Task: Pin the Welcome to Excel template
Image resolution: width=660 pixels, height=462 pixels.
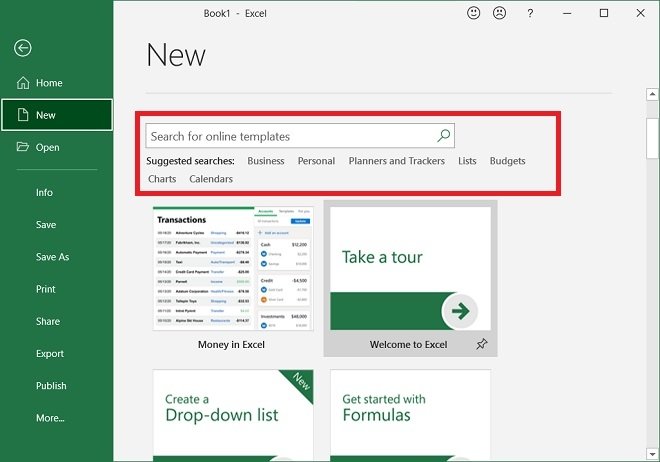Action: pyautogui.click(x=482, y=344)
